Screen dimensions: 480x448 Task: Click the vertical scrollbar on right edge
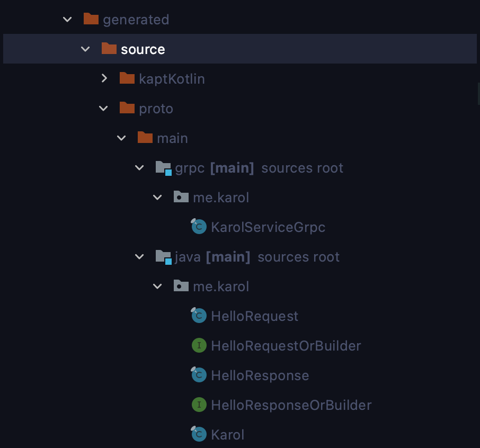(x=478, y=94)
